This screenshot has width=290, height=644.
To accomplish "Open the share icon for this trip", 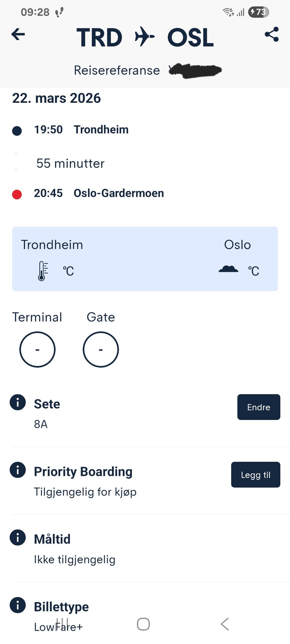I will [272, 34].
